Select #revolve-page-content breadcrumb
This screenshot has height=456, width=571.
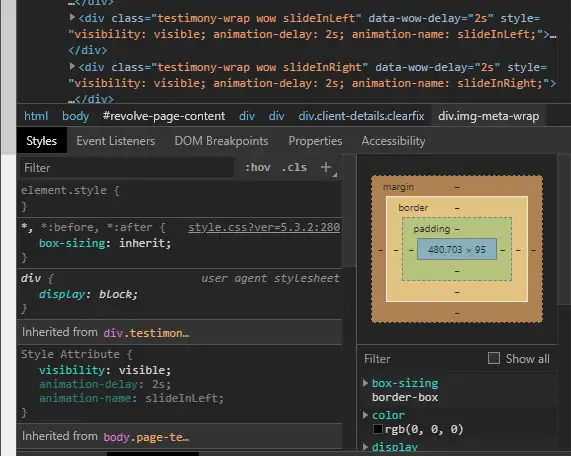point(164,116)
